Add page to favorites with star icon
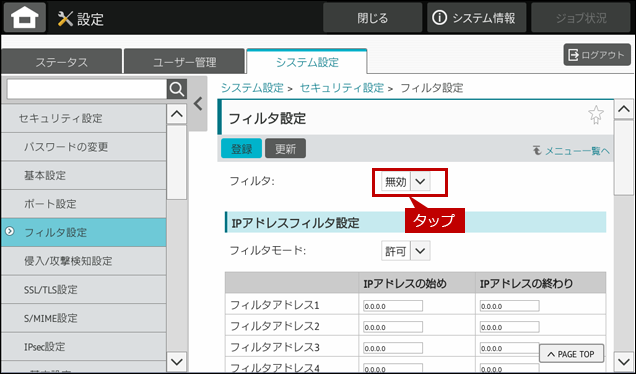 coord(595,115)
